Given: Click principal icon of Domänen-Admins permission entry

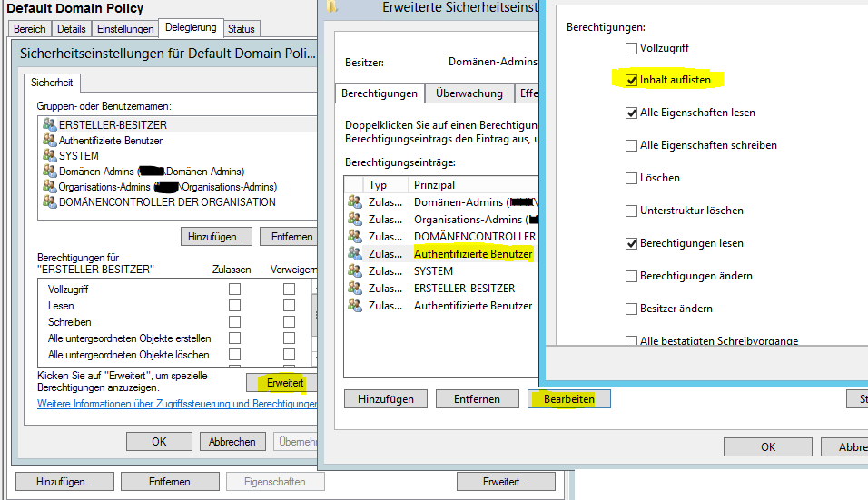Looking at the screenshot, I should [x=354, y=201].
